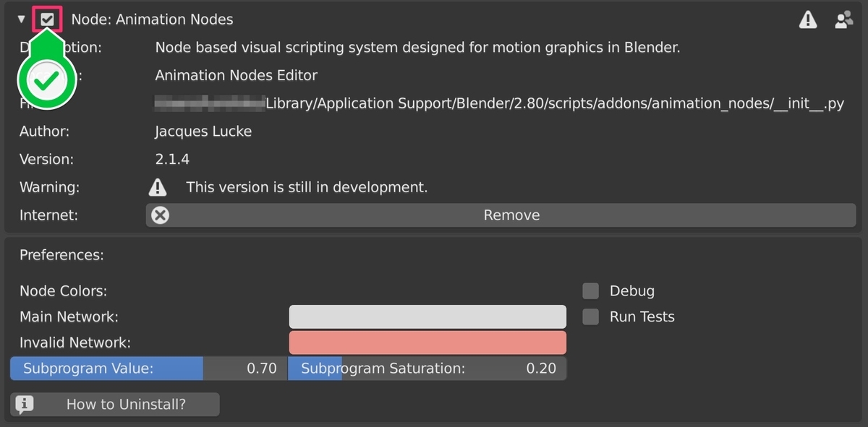This screenshot has height=427, width=868.
Task: Click the text 'This version is still in development.'
Action: coord(307,187)
